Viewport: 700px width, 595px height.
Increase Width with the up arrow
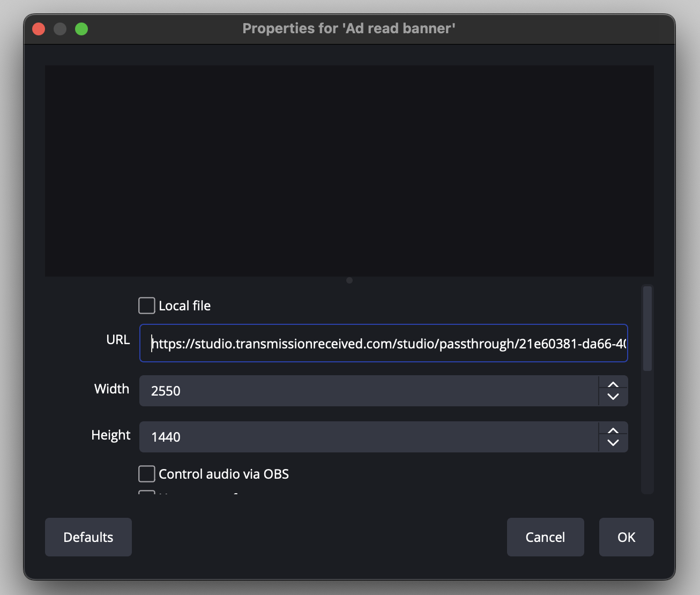[613, 384]
